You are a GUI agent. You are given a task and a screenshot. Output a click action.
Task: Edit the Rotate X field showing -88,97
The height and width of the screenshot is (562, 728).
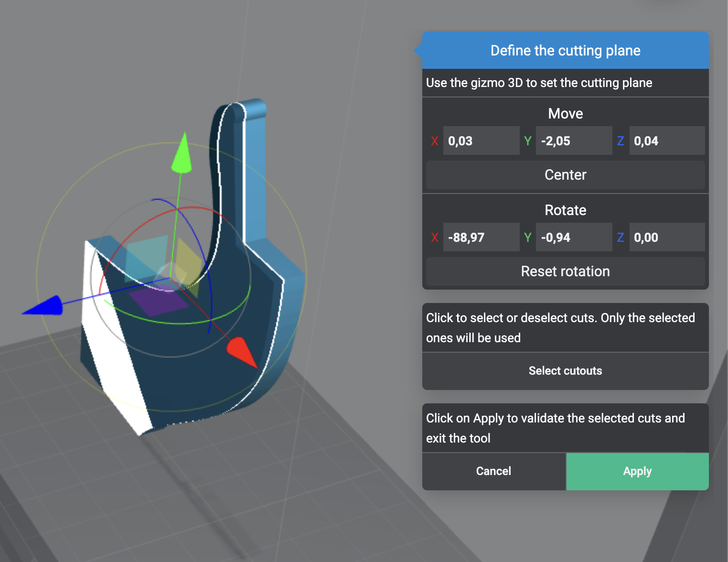[x=481, y=238]
